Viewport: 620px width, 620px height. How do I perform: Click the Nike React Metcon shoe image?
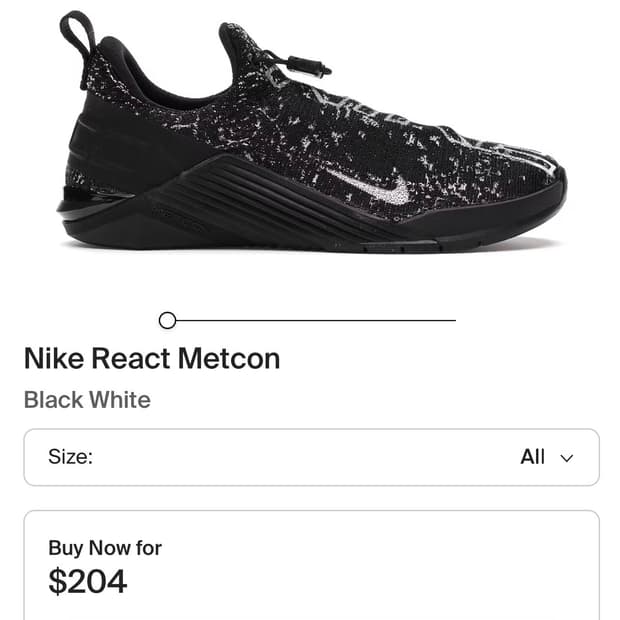point(310,140)
